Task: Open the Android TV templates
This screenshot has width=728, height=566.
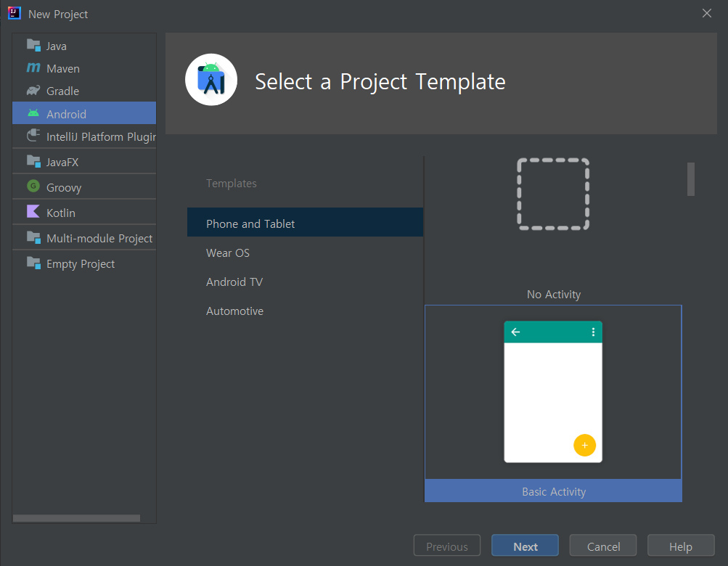Action: (x=305, y=282)
